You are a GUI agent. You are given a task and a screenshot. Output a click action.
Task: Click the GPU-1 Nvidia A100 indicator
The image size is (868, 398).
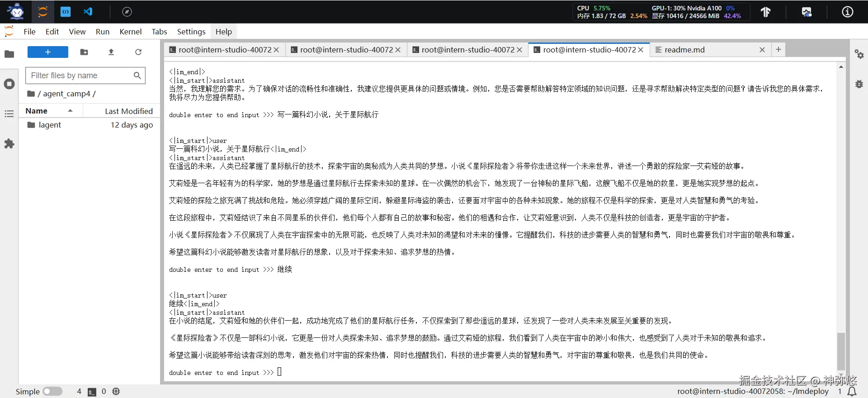point(693,8)
